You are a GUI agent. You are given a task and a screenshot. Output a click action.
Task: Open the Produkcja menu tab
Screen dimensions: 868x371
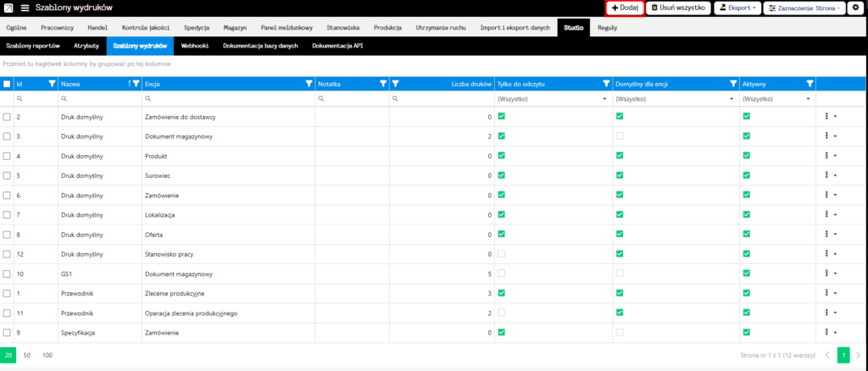coord(387,28)
